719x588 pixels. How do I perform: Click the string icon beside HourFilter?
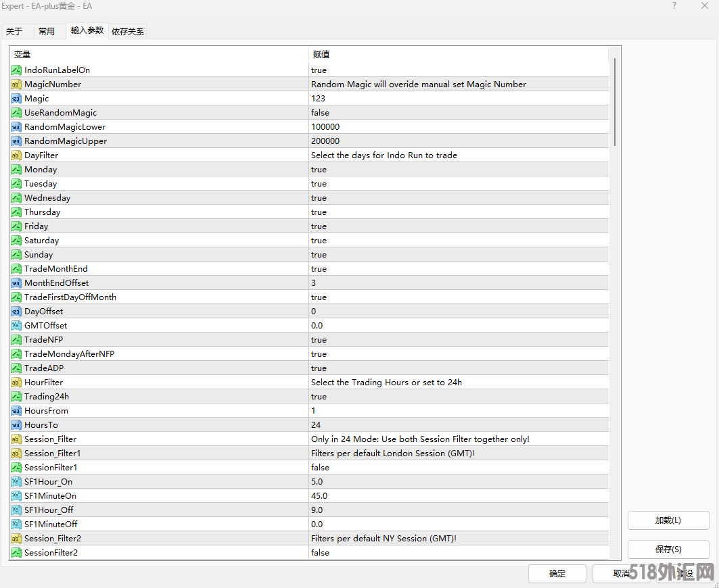(x=16, y=383)
